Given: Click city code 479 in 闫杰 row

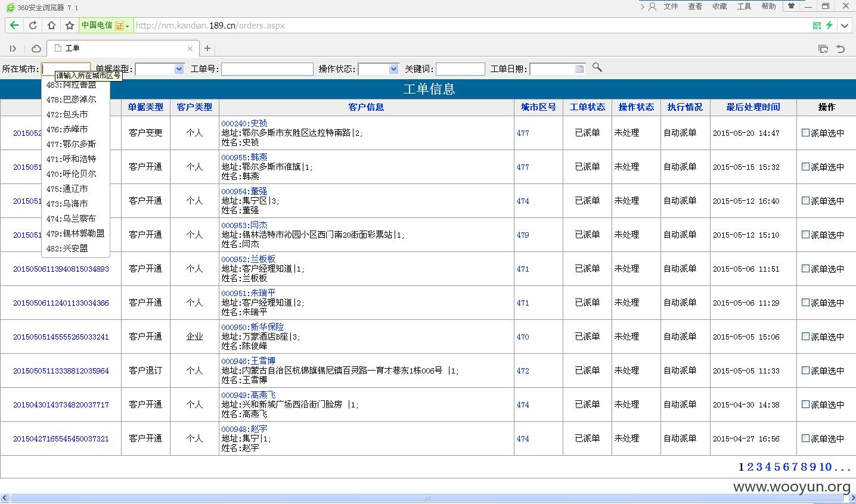Looking at the screenshot, I should (x=523, y=235).
